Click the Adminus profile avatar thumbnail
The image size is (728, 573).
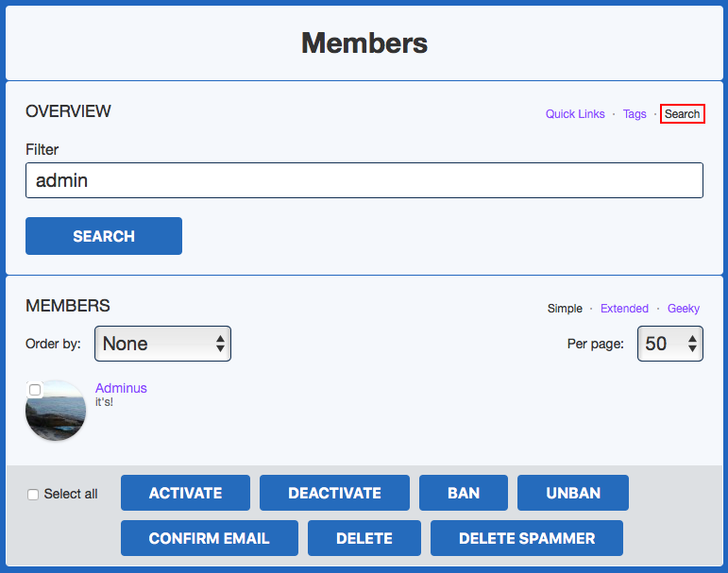(x=57, y=415)
